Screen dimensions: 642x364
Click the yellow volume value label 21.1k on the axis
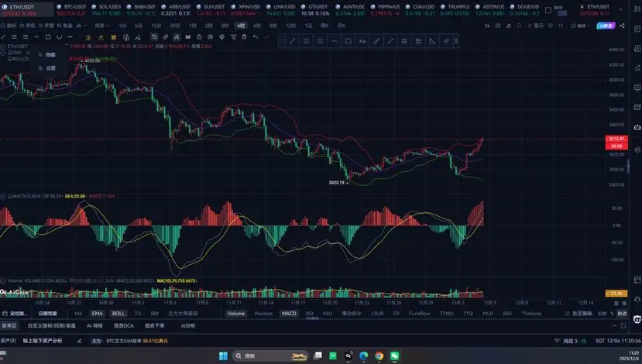616,294
